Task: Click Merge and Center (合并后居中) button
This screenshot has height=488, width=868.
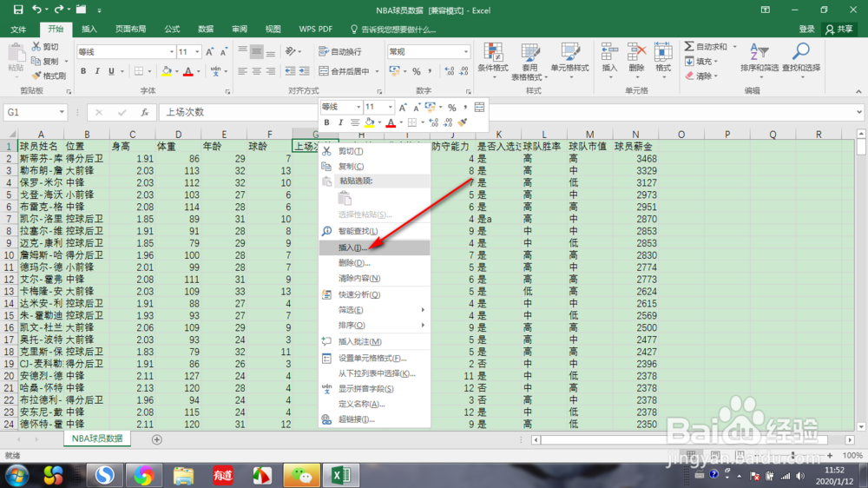Action: pos(344,71)
